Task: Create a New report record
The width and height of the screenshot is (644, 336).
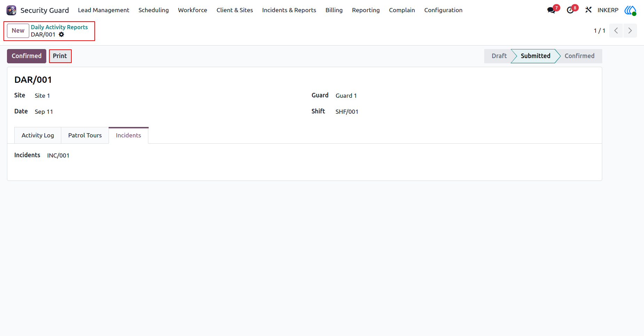Action: (x=18, y=31)
